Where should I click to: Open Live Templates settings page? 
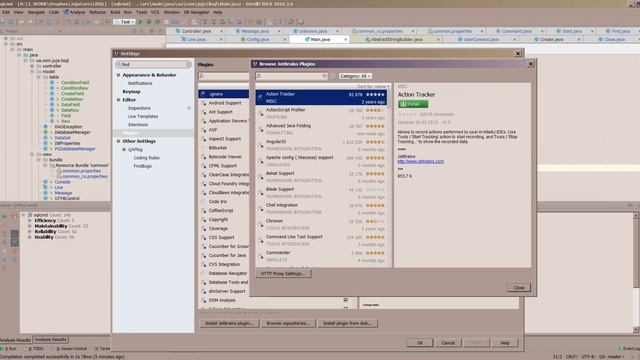pyautogui.click(x=143, y=116)
